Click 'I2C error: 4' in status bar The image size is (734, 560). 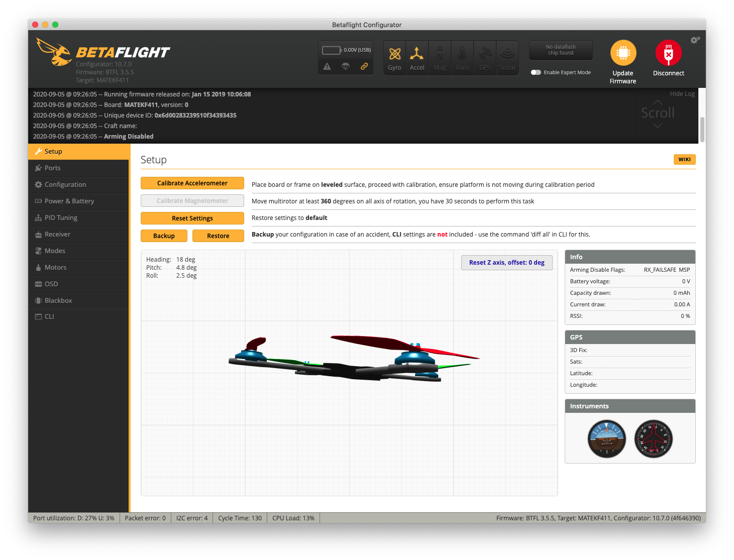click(192, 518)
